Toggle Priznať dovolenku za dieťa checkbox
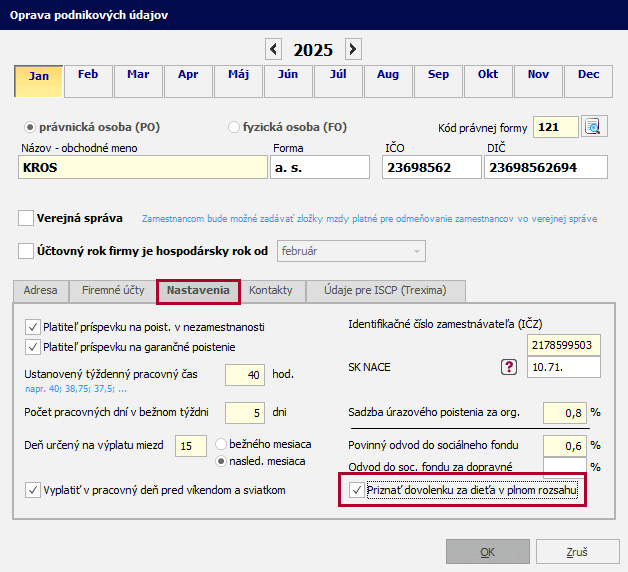628x572 pixels. tap(357, 490)
